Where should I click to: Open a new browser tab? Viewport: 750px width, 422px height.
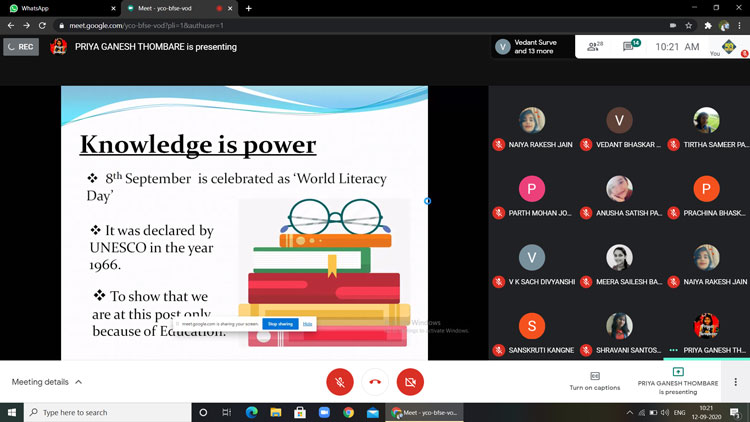[x=248, y=8]
